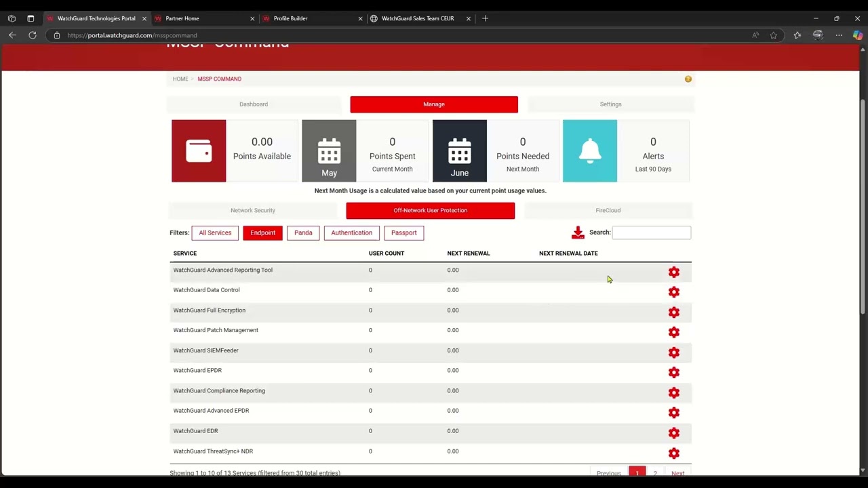Click the Alerts bell icon
This screenshot has height=488, width=868.
click(x=590, y=150)
